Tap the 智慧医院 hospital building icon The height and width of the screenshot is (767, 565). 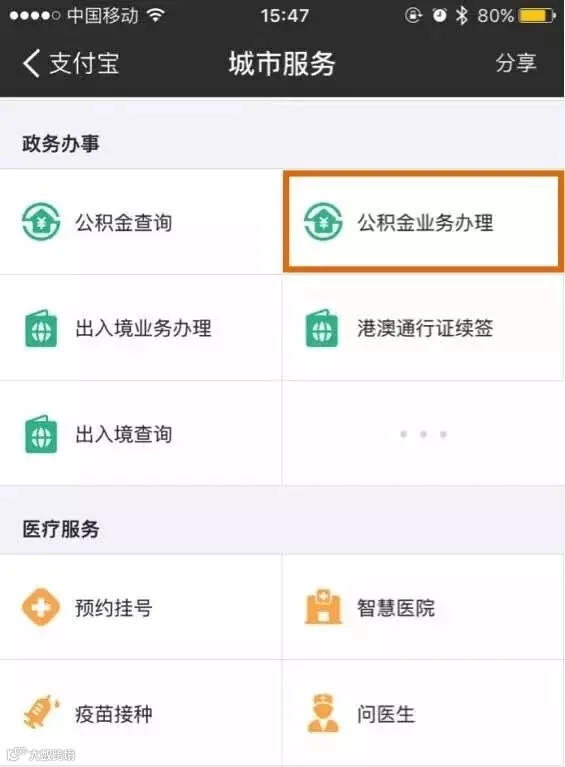coord(323,607)
